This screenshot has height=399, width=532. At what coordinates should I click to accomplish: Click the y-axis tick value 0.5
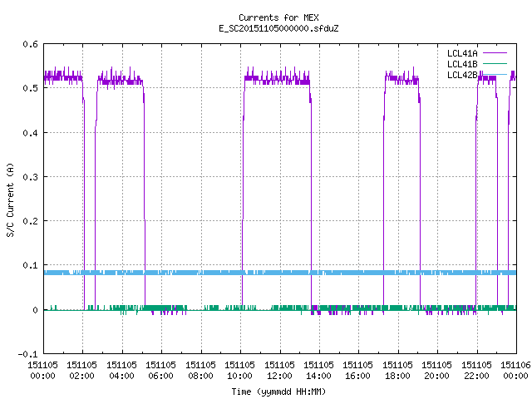(30, 88)
